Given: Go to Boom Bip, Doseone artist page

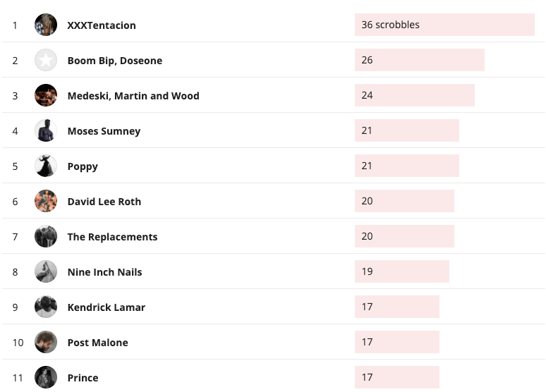Looking at the screenshot, I should point(115,61).
